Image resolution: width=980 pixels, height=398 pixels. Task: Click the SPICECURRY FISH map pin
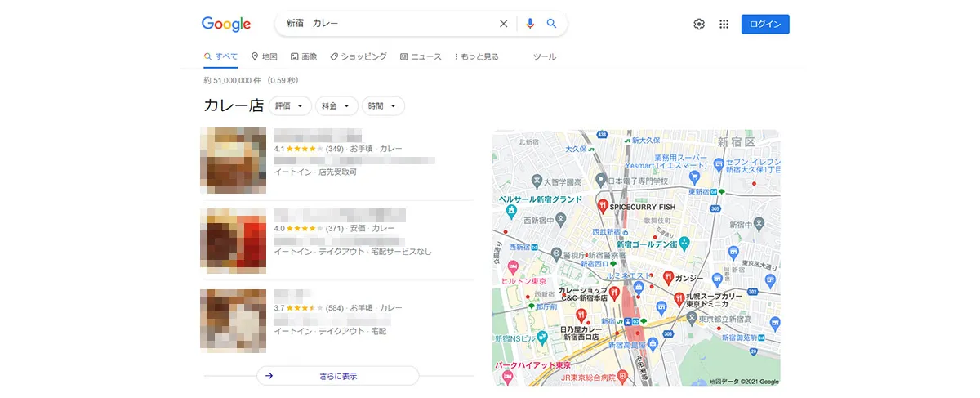click(x=603, y=206)
